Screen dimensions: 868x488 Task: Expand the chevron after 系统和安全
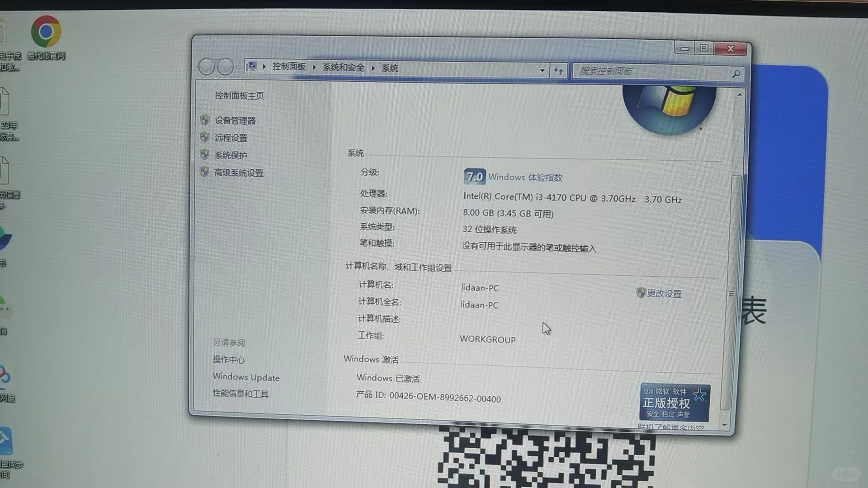373,67
